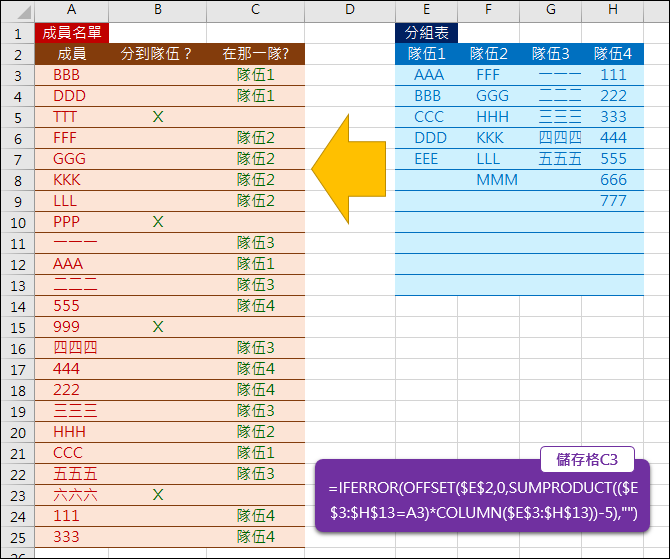This screenshot has width=670, height=559.
Task: Select row 10 header
Action: point(18,223)
